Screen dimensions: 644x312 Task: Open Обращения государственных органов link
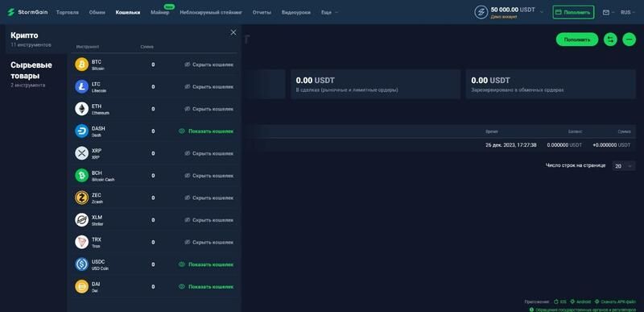click(x=583, y=310)
